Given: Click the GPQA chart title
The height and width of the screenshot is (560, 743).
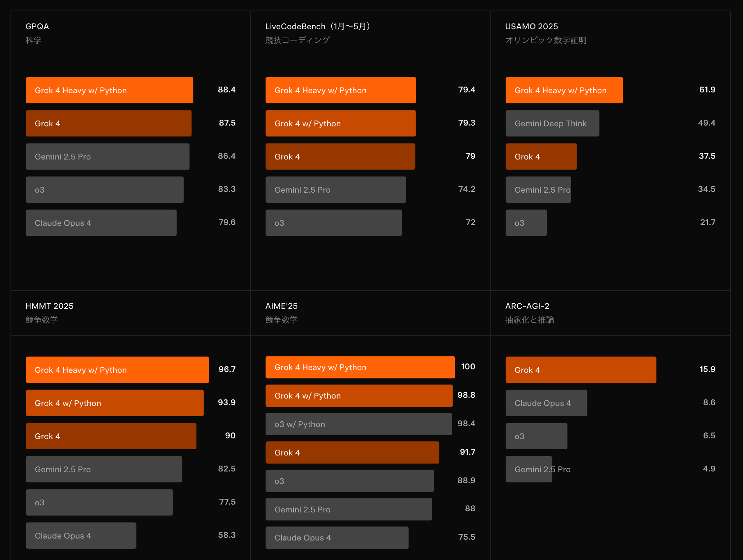Looking at the screenshot, I should (x=37, y=27).
